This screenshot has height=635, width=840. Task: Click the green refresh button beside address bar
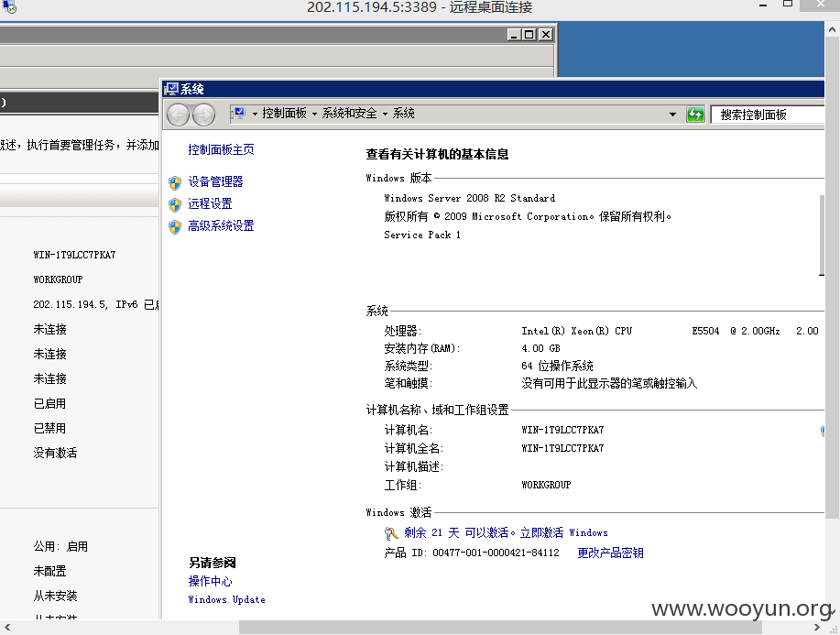695,115
